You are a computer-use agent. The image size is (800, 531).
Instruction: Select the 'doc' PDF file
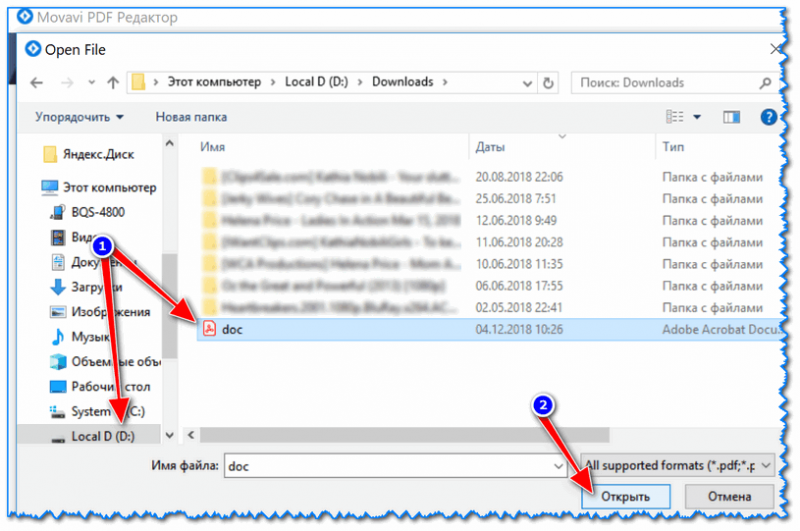pyautogui.click(x=488, y=330)
